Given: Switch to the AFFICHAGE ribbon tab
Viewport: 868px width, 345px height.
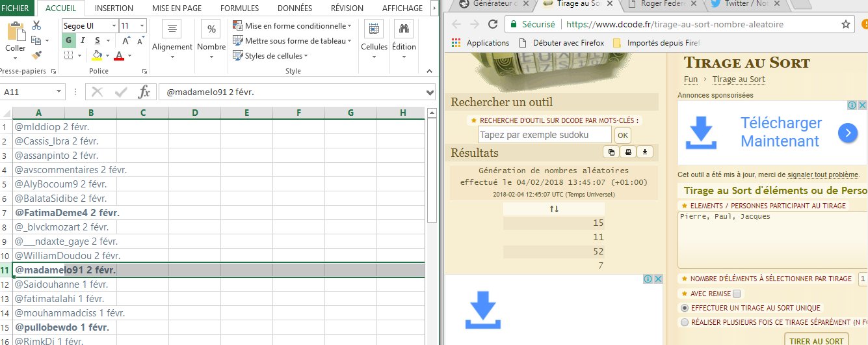Looking at the screenshot, I should coord(402,8).
